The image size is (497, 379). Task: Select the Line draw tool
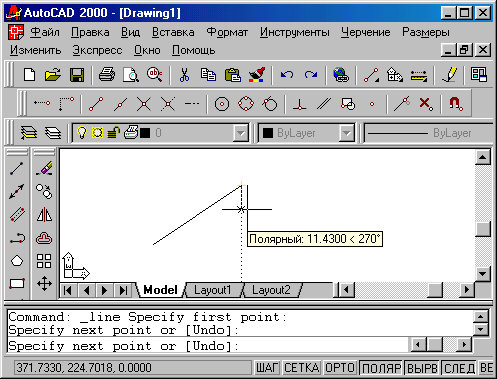17,169
